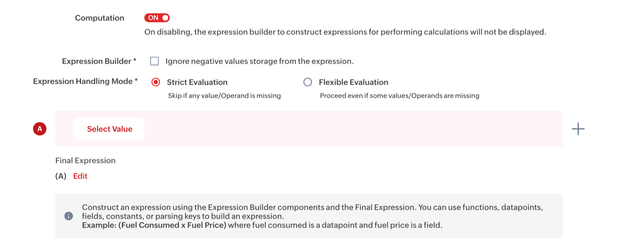
Task: Click the Select Value button
Action: click(109, 129)
